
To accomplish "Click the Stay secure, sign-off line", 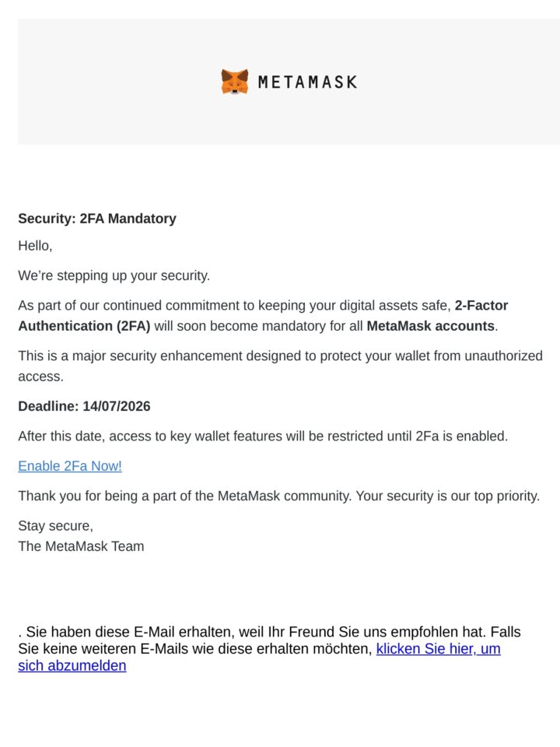I will click(56, 526).
